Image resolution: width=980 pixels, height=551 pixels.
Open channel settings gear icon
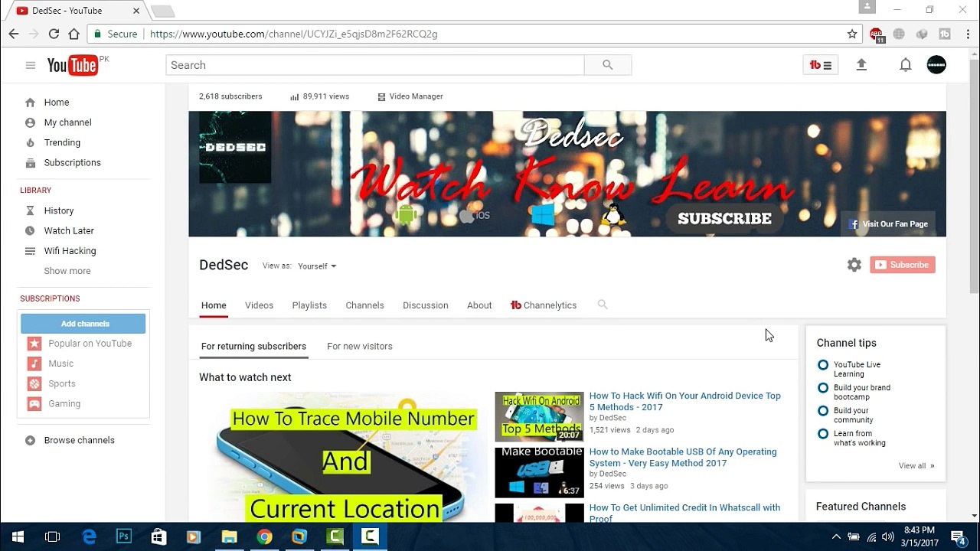tap(854, 265)
